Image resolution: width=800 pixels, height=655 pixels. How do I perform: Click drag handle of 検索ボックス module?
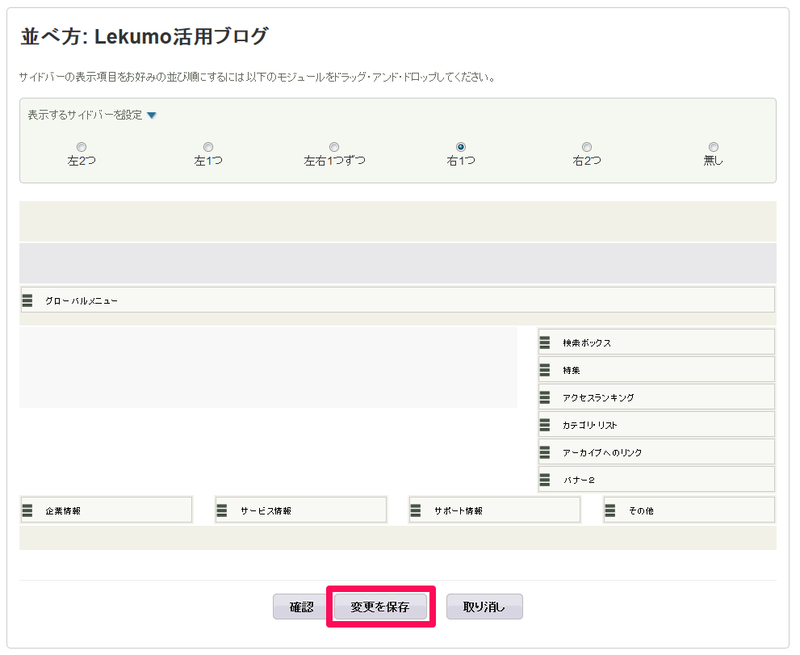545,343
